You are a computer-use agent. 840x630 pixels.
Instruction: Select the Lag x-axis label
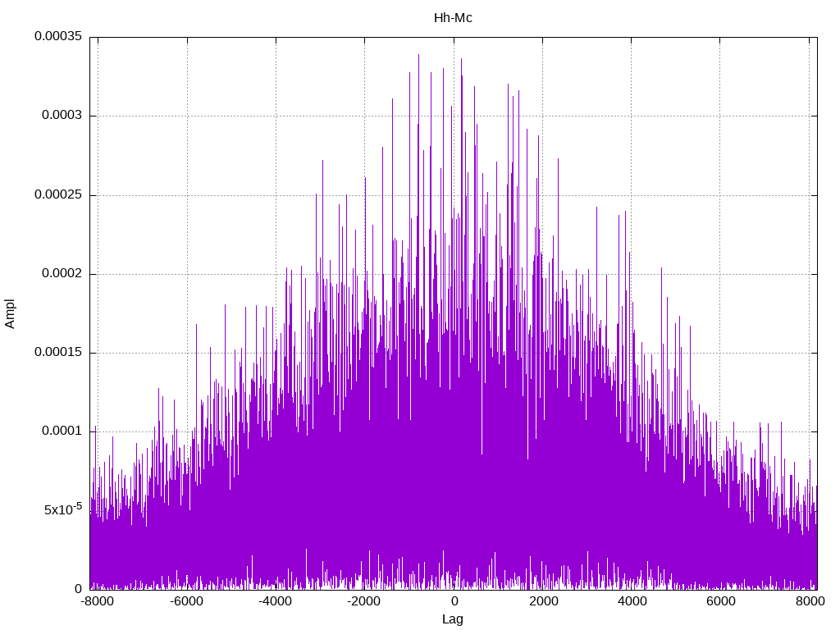point(453,619)
